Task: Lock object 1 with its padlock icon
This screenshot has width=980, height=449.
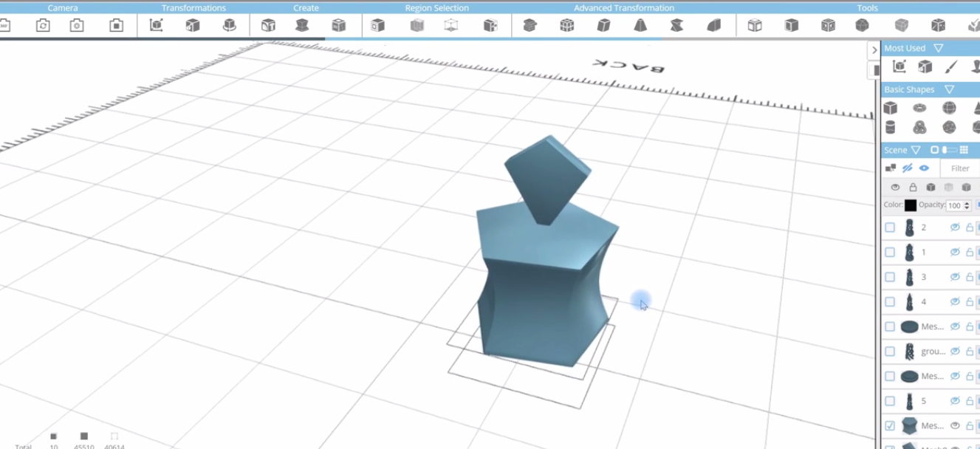Action: coord(970,253)
